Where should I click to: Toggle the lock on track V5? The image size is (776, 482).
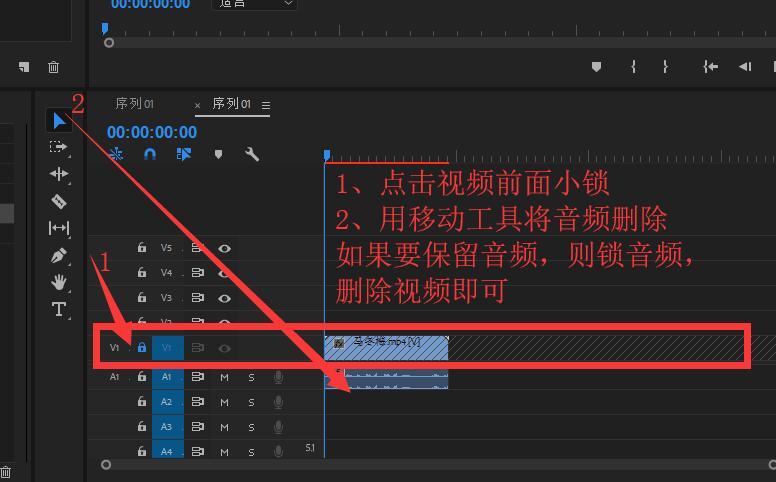pyautogui.click(x=142, y=247)
